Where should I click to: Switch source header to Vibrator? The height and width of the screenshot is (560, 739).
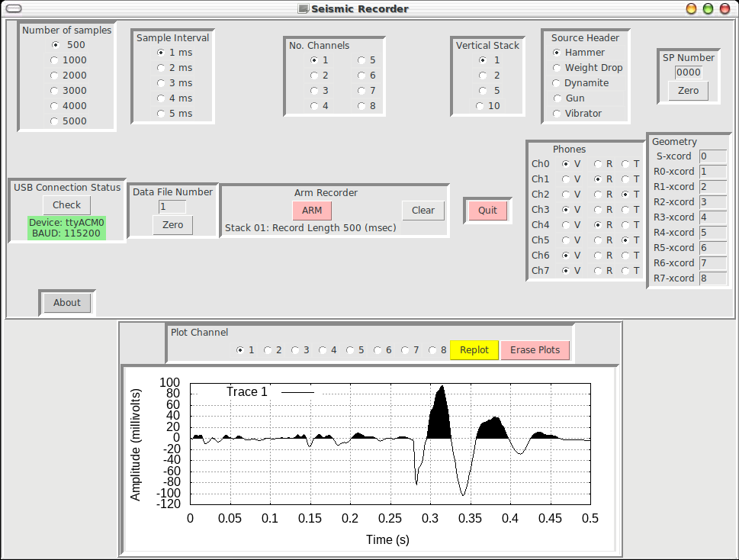pyautogui.click(x=557, y=113)
